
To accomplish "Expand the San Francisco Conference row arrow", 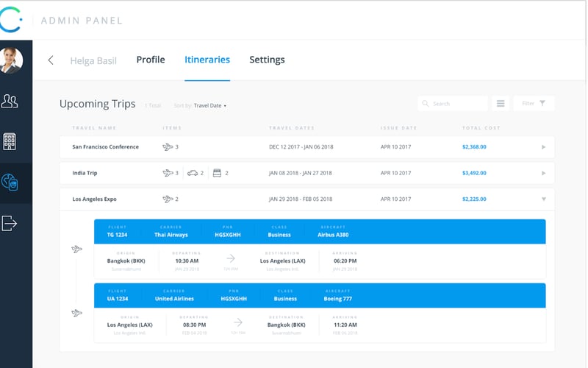I will coord(543,147).
